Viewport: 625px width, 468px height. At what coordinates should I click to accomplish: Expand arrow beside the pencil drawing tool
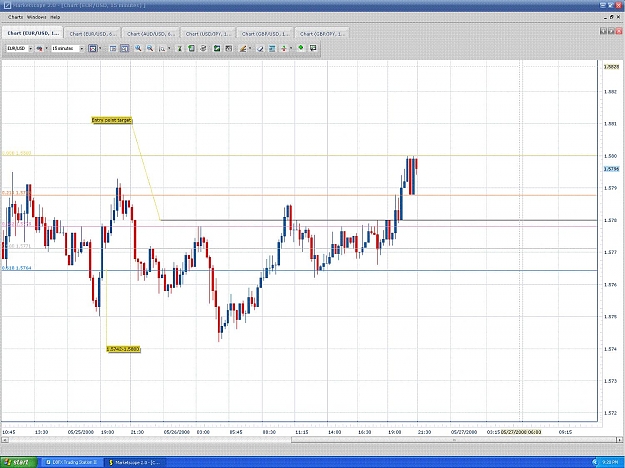point(250,49)
